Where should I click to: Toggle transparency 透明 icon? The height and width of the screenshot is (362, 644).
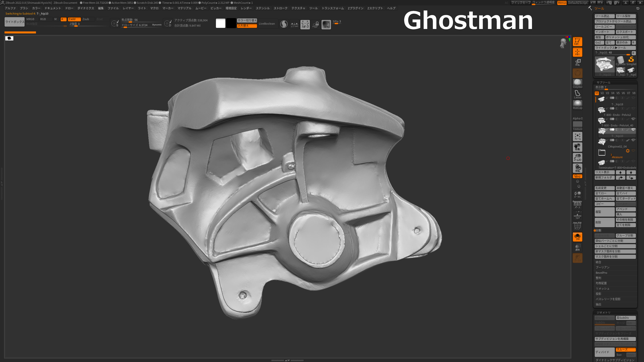577,247
